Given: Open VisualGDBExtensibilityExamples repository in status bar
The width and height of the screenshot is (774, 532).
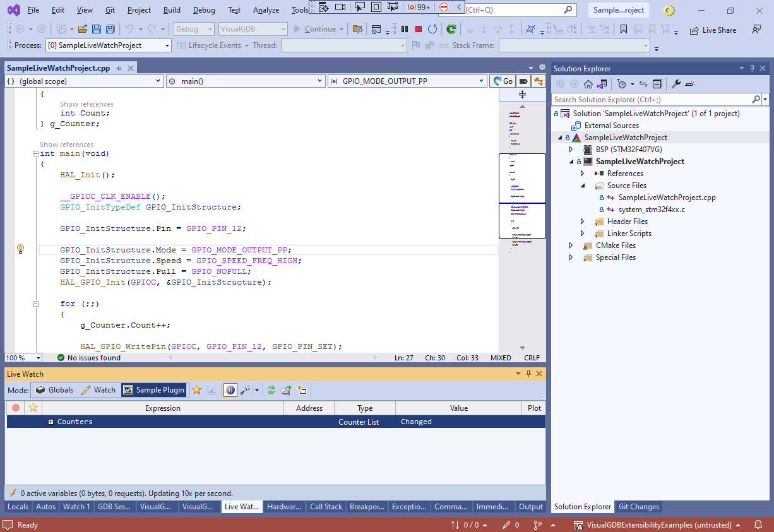Looking at the screenshot, I should pos(657,525).
